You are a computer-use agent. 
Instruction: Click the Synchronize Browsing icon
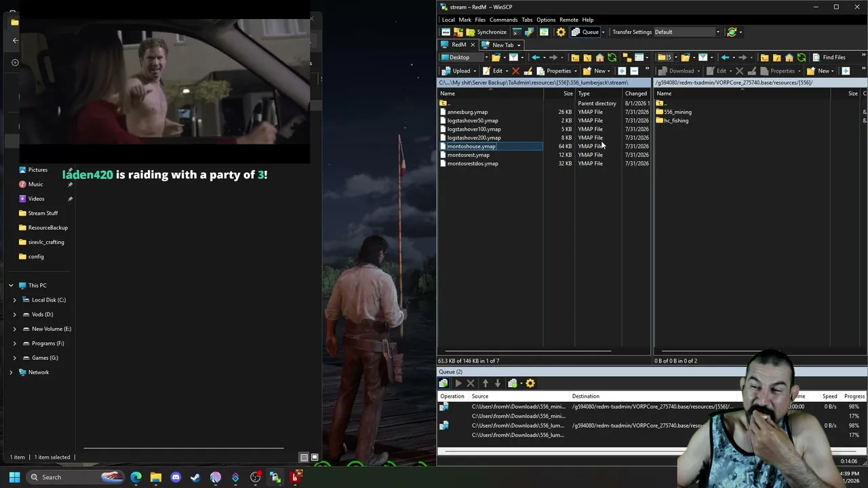click(544, 32)
